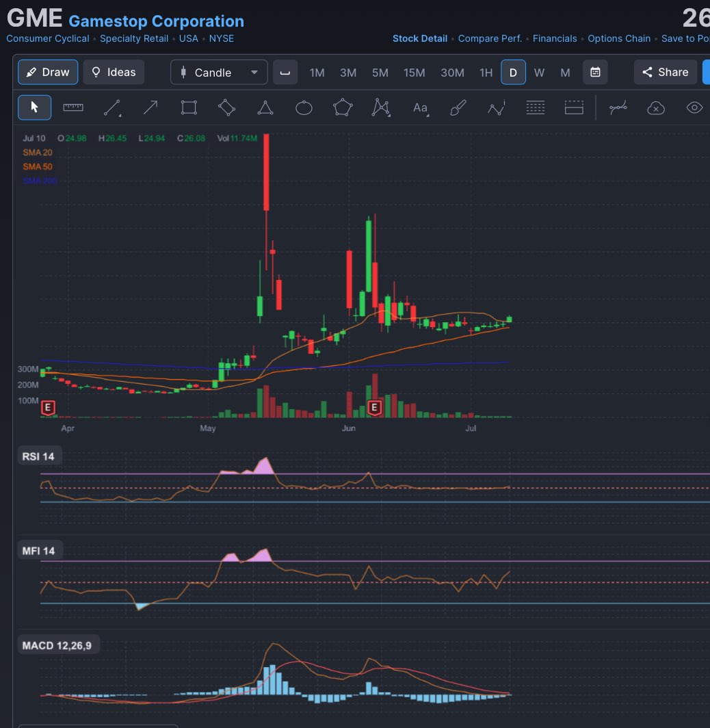Image resolution: width=710 pixels, height=728 pixels.
Task: Click the USA country link
Action: click(188, 38)
